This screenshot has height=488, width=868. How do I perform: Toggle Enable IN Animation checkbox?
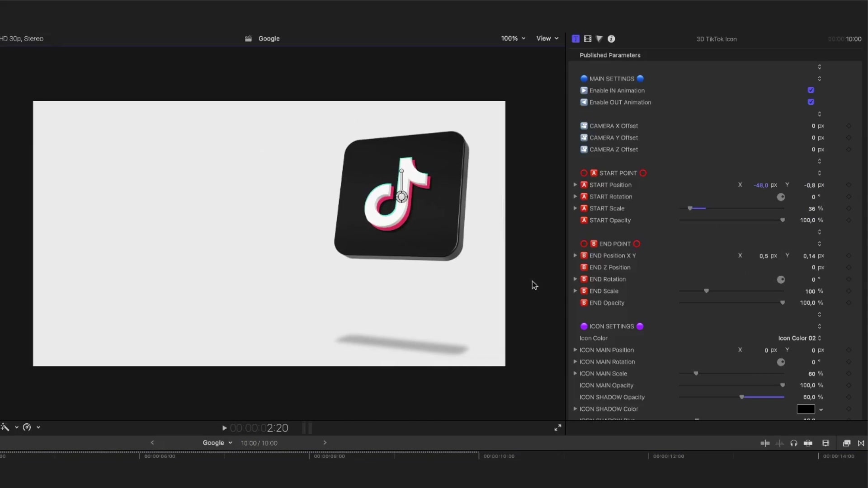[811, 90]
